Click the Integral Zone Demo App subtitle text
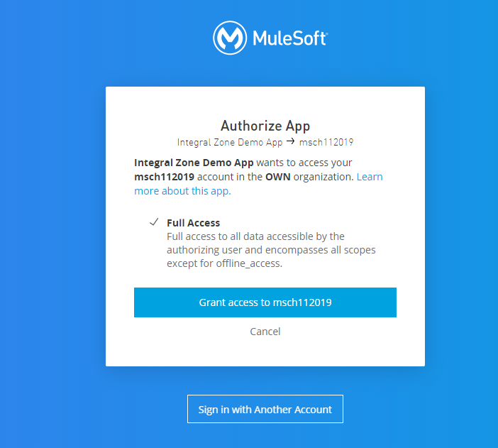 click(x=230, y=142)
